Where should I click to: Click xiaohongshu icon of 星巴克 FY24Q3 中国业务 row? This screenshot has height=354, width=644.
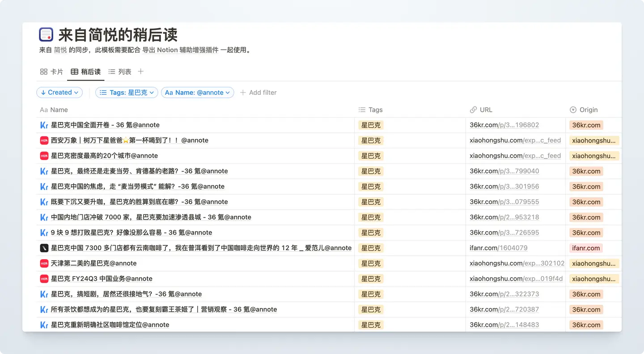pyautogui.click(x=44, y=278)
